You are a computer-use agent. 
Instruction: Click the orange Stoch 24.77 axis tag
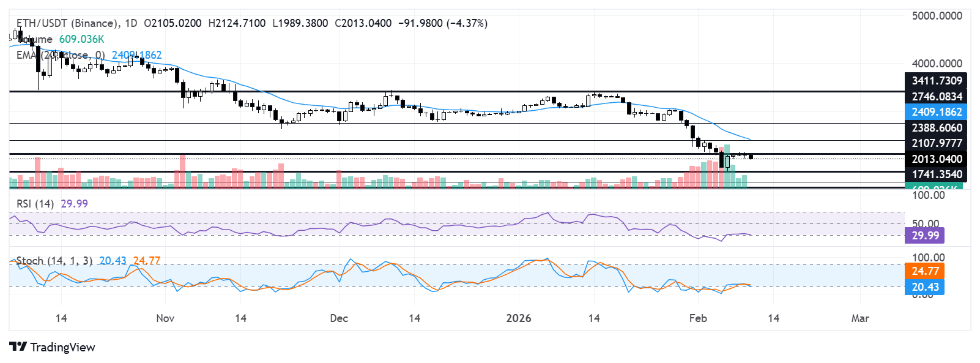[925, 271]
